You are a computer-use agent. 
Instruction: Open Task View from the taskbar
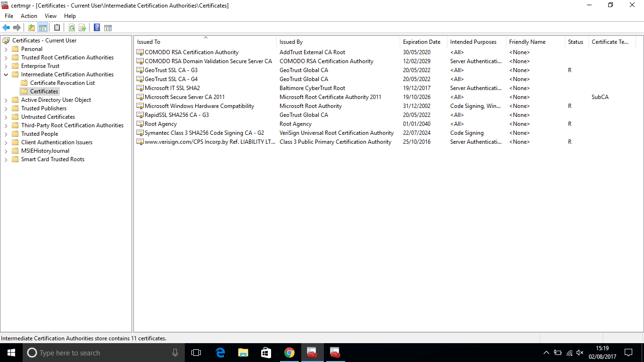(x=196, y=353)
